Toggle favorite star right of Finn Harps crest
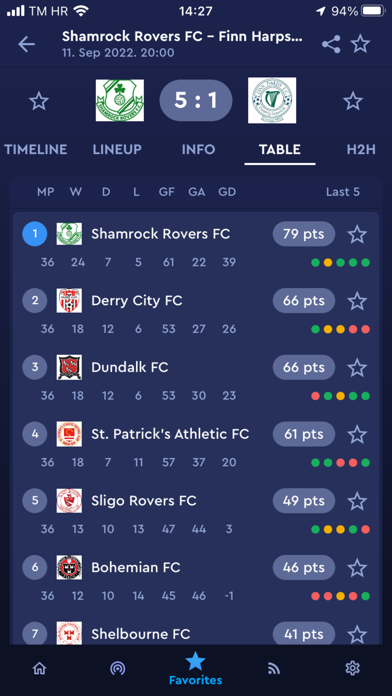Viewport: 392px width, 696px height. (x=353, y=101)
